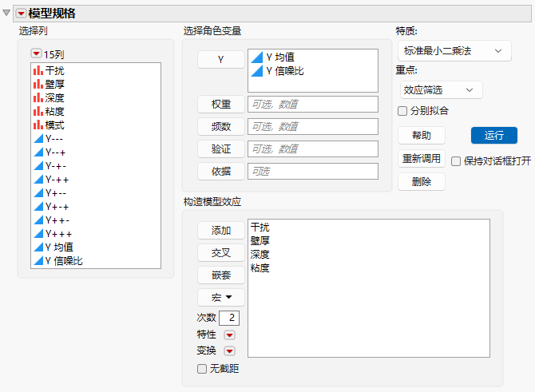
Task: Click the 帮助 button
Action: point(422,136)
